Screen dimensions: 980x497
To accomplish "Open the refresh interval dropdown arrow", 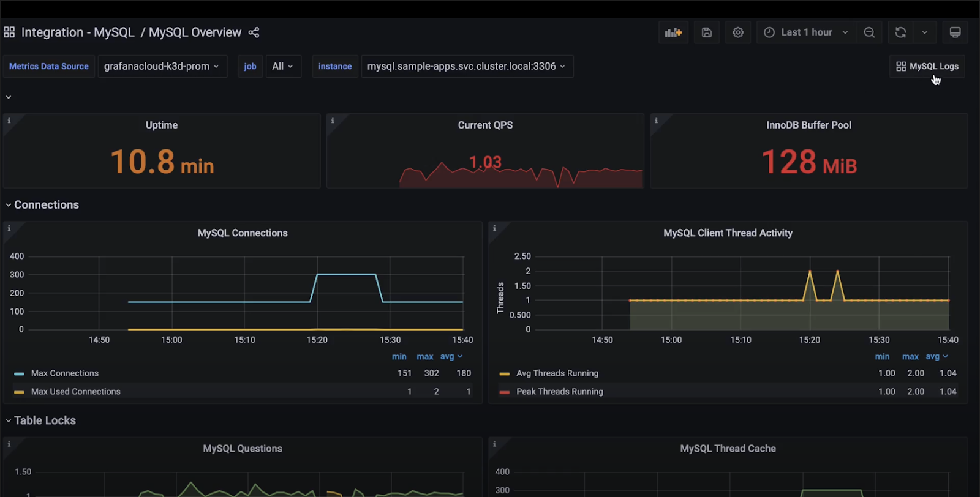I will coord(925,32).
